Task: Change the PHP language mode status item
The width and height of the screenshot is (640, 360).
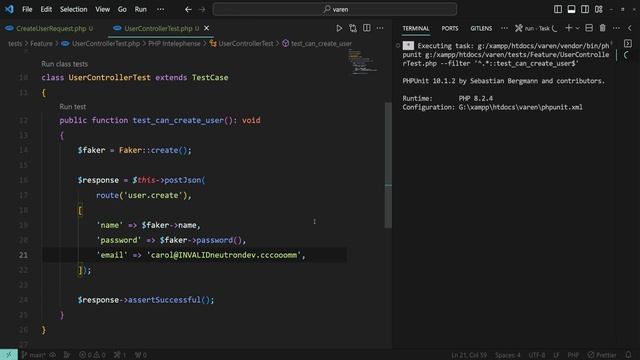Action: click(x=573, y=355)
